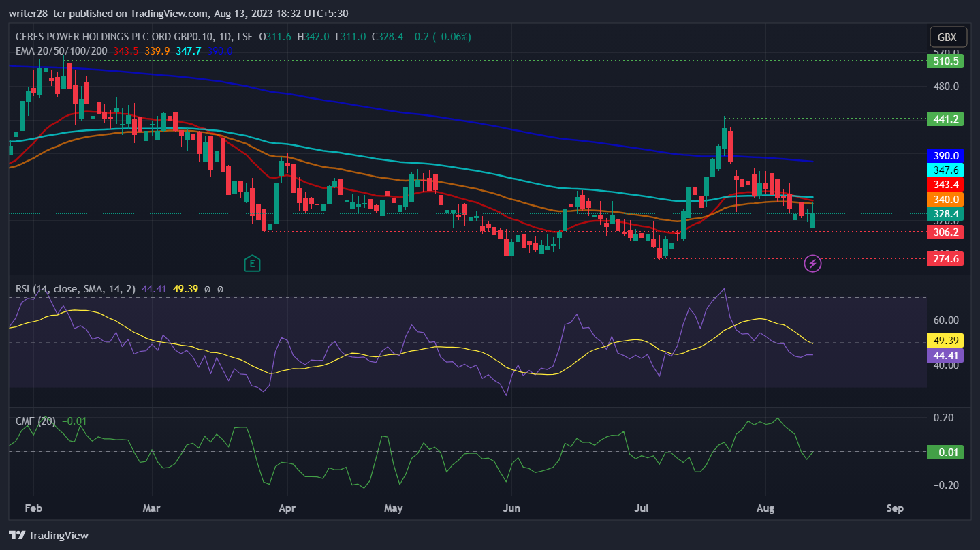The width and height of the screenshot is (980, 550).
Task: Click the red 274.6 support level label
Action: [x=945, y=259]
